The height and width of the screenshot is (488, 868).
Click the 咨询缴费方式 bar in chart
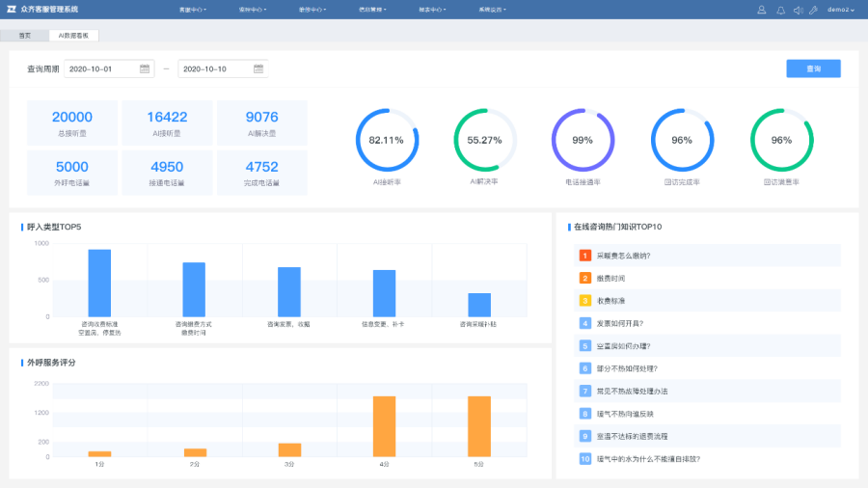point(194,290)
